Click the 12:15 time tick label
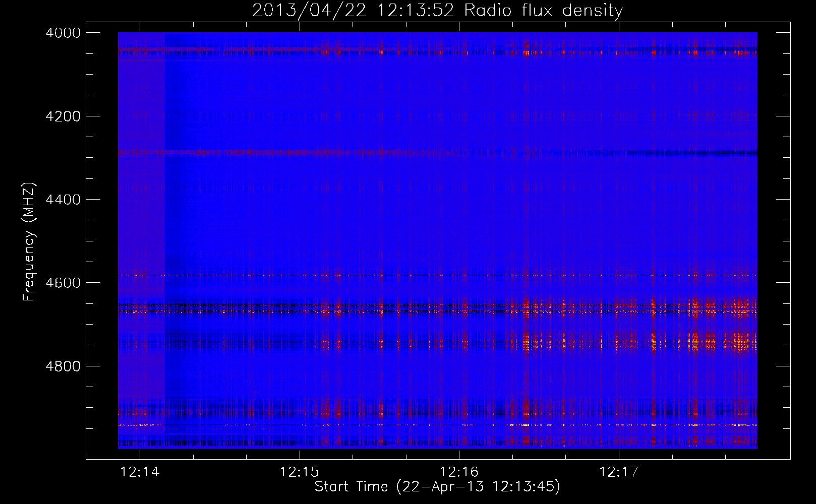 coord(300,472)
